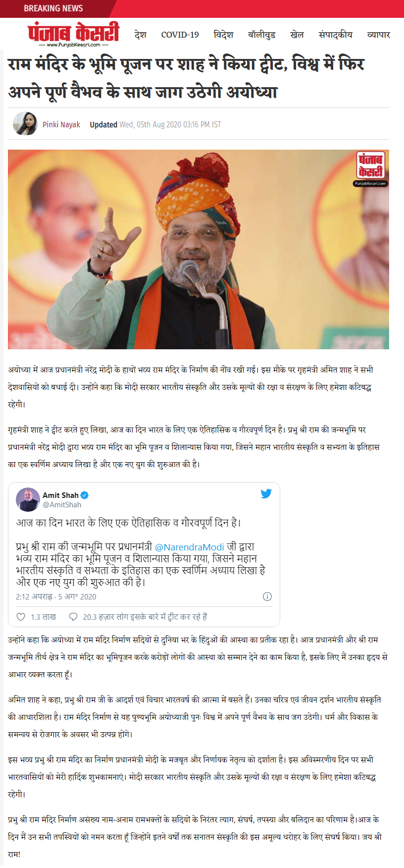The height and width of the screenshot is (868, 404).
Task: Open the बॉलीवुड section
Action: pyautogui.click(x=261, y=35)
